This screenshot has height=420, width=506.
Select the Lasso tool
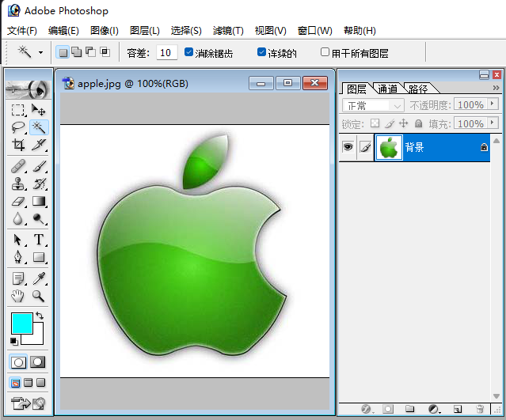tap(17, 127)
